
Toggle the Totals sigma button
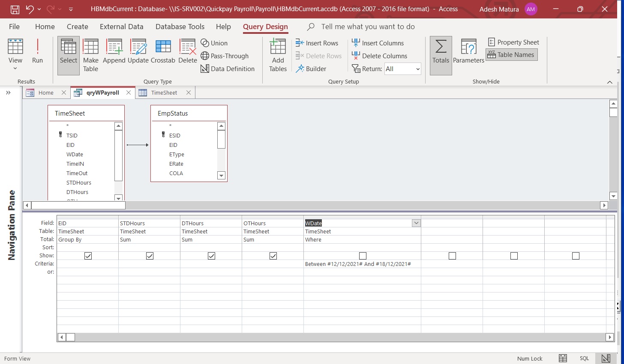[x=441, y=56]
